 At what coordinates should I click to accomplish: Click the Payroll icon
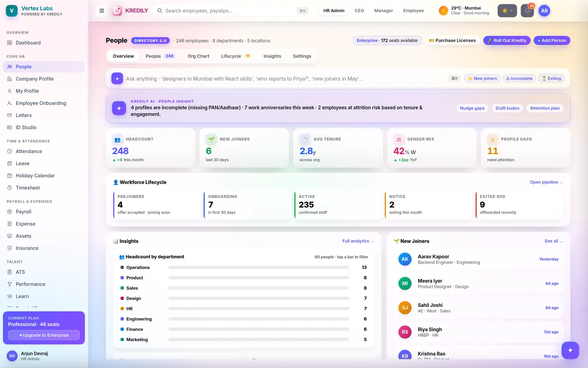[10, 212]
